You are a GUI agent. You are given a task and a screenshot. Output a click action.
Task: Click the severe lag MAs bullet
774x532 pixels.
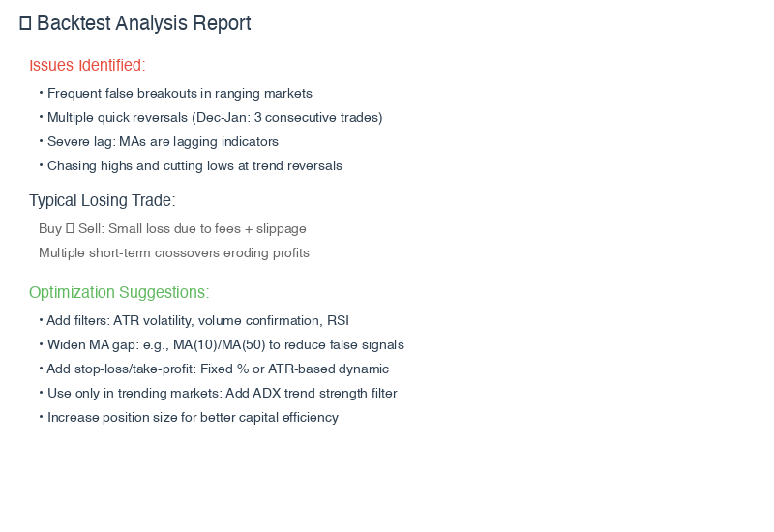pyautogui.click(x=163, y=142)
